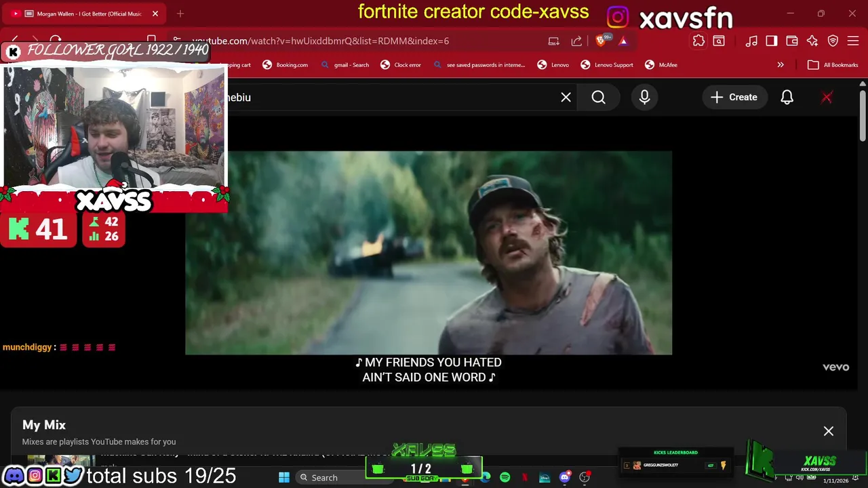The width and height of the screenshot is (868, 488).
Task: Click the Brave Rewards triangle icon
Action: click(x=623, y=41)
